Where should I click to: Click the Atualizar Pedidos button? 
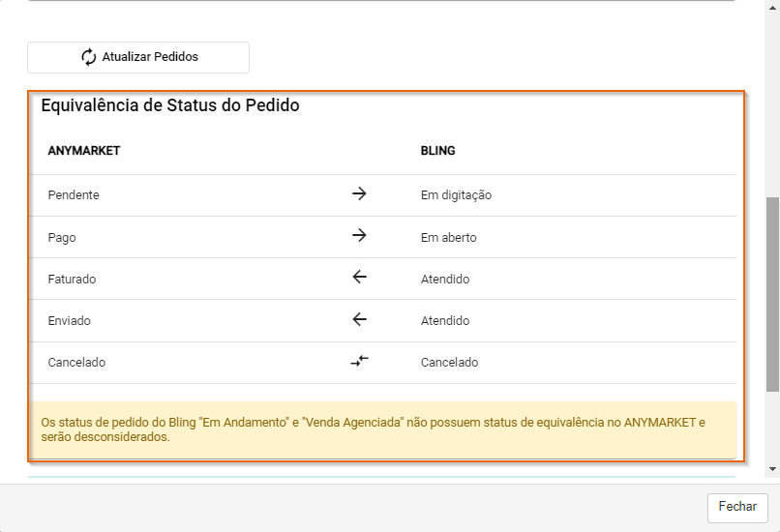click(138, 58)
